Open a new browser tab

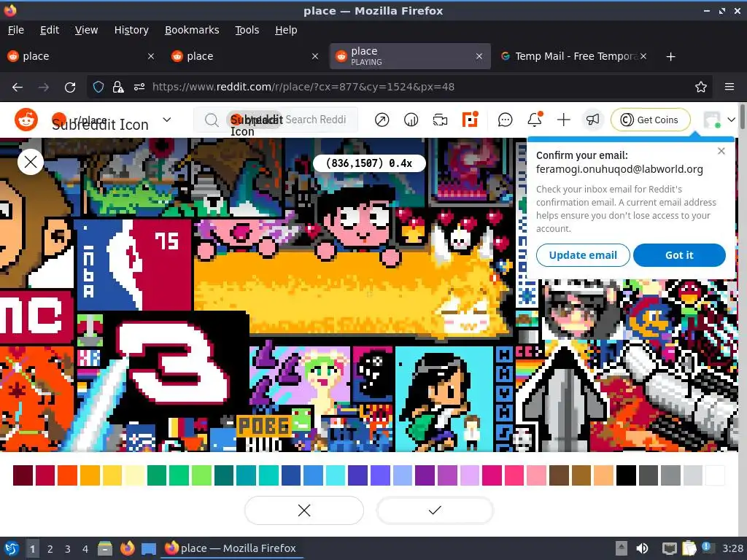click(671, 57)
